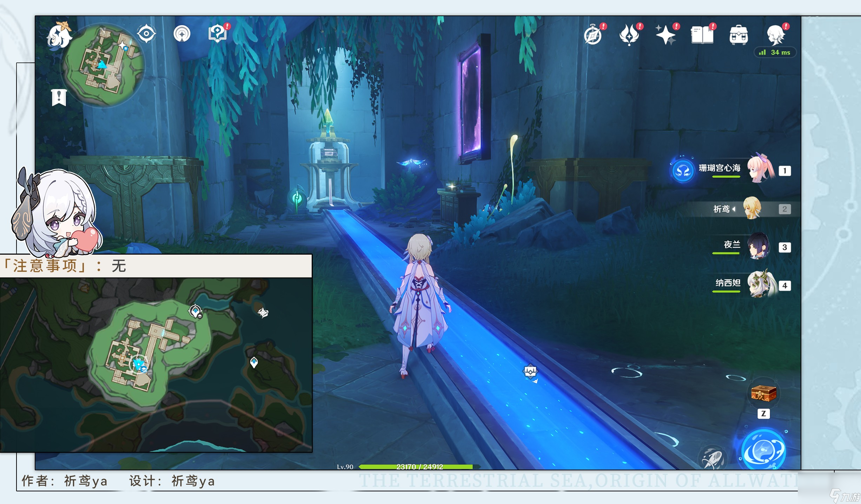Click the Lv.90 level label
This screenshot has height=504, width=861.
coord(345,467)
